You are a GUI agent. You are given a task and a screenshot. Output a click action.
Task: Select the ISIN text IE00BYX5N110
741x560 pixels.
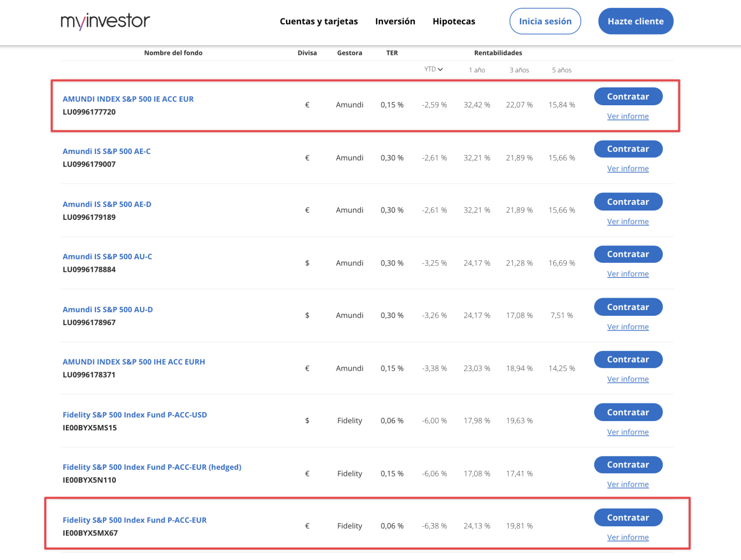pyautogui.click(x=89, y=480)
